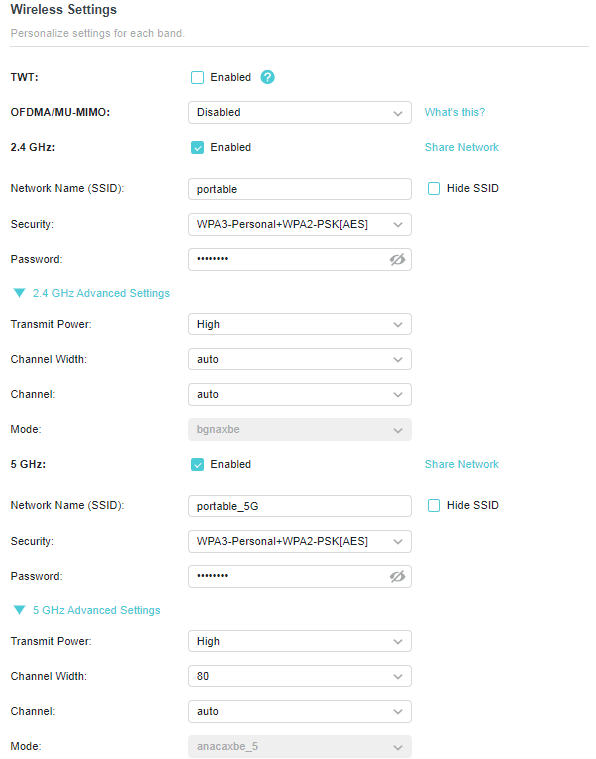Viewport: 596px width, 759px height.
Task: Reveal the 5 GHz password with eye icon
Action: tap(397, 577)
